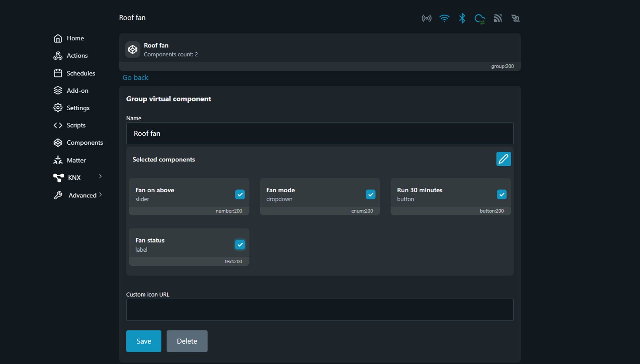Focus the Custom icon URL field
Viewport: 640px width, 364px height.
point(320,310)
